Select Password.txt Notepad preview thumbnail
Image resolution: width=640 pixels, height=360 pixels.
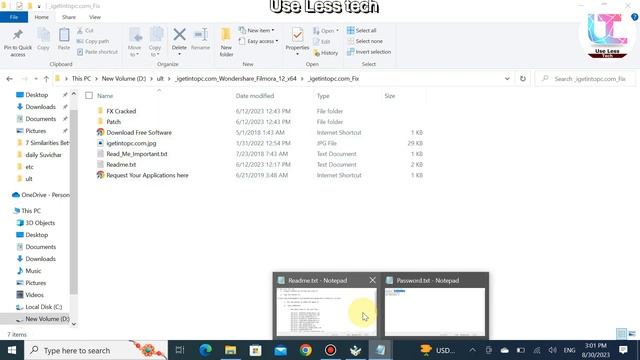click(435, 312)
